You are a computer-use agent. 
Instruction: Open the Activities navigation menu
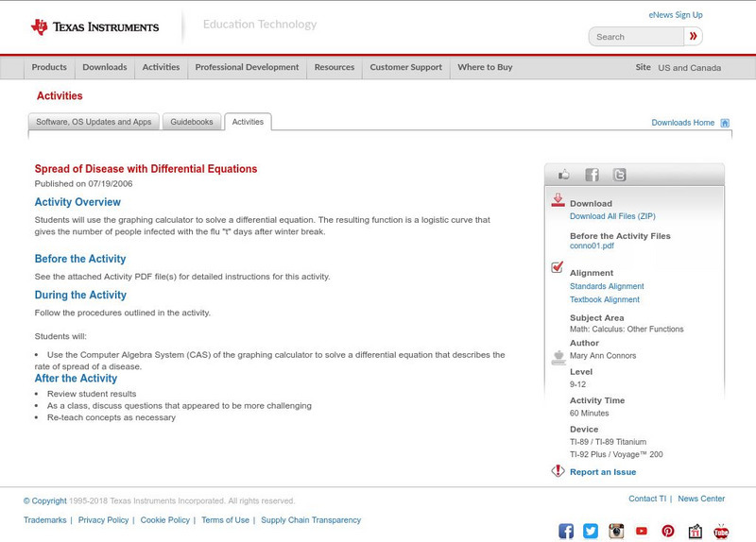point(161,67)
